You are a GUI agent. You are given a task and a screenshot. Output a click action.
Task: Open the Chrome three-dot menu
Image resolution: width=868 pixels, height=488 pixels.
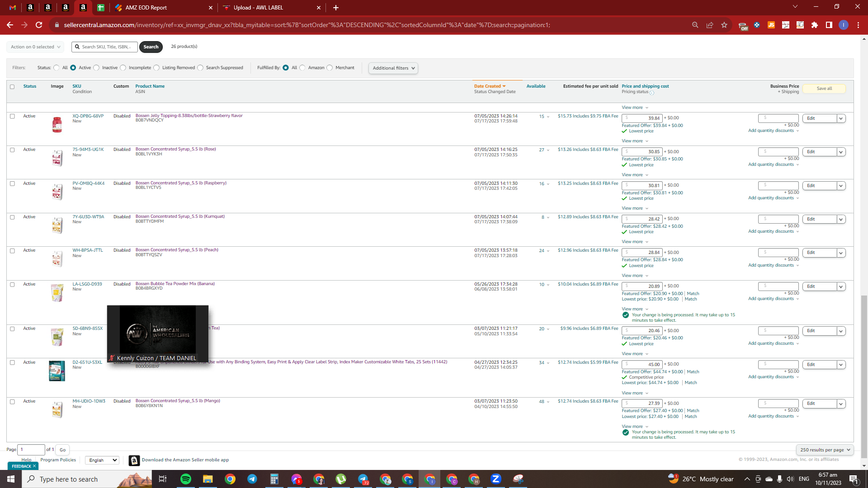[858, 25]
